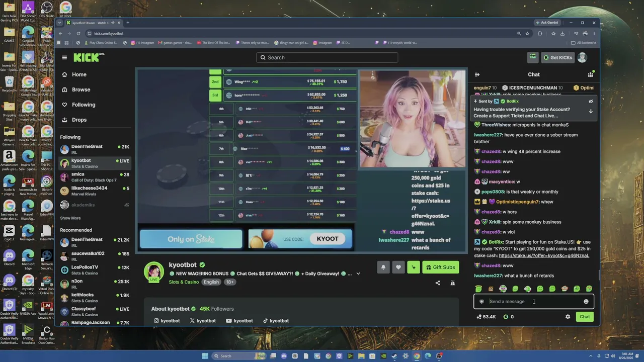Open n3on in Recommended list
Screen dimensions: 644x362
tap(95, 284)
